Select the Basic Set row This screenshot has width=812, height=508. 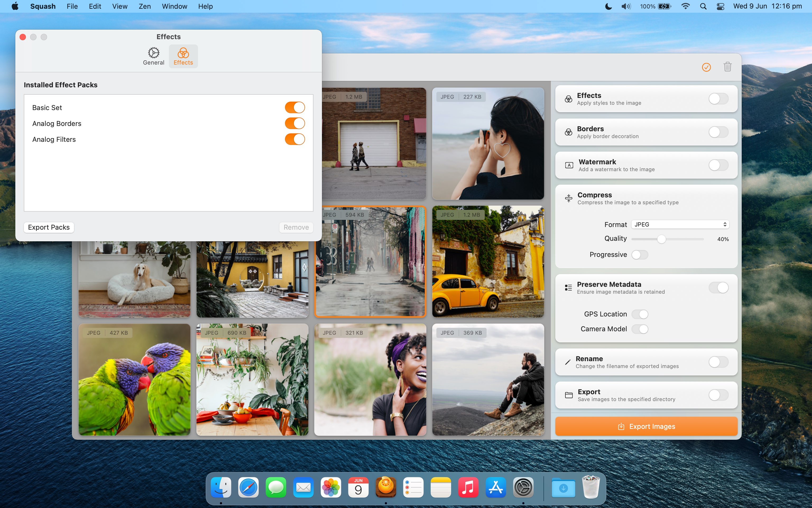coord(168,107)
